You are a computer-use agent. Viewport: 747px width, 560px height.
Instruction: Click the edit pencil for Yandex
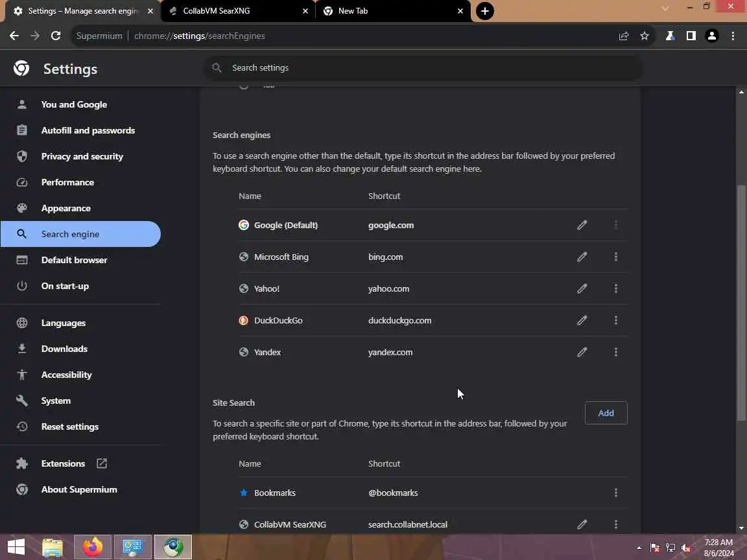coord(582,352)
